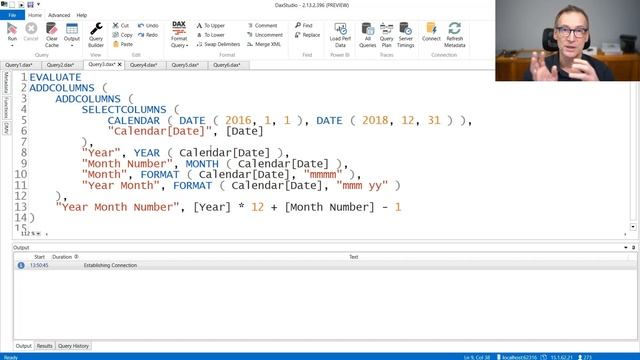The width and height of the screenshot is (640, 360).
Task: Open the Output target dropdown
Action: pyautogui.click(x=72, y=45)
